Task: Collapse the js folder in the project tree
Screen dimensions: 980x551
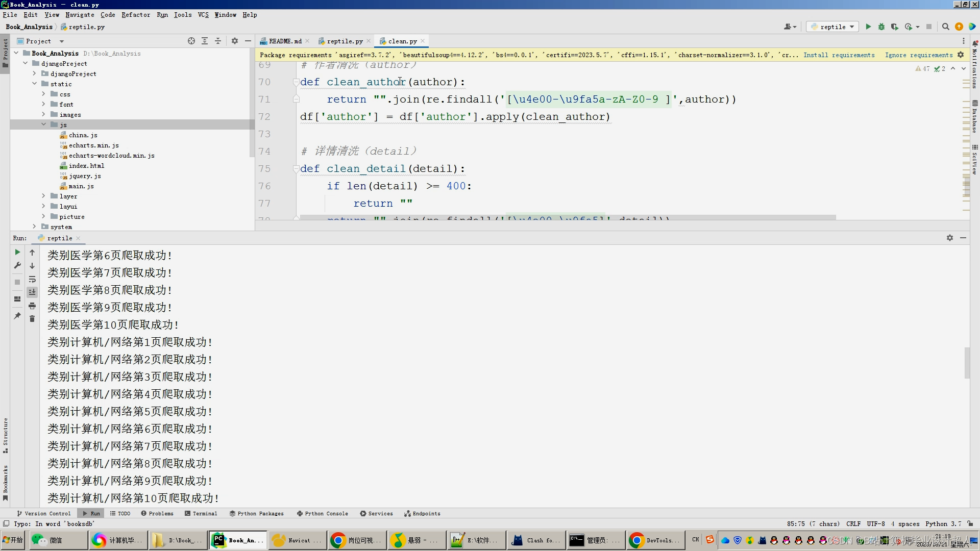Action: tap(44, 124)
